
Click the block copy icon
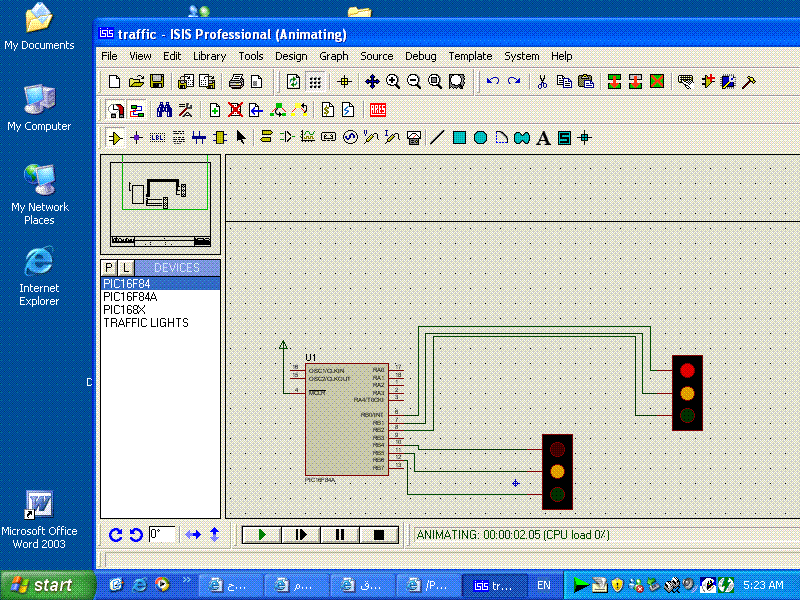coord(614,82)
